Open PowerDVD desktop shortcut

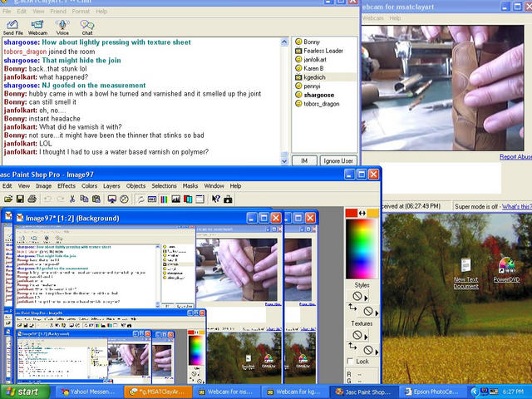(x=506, y=270)
